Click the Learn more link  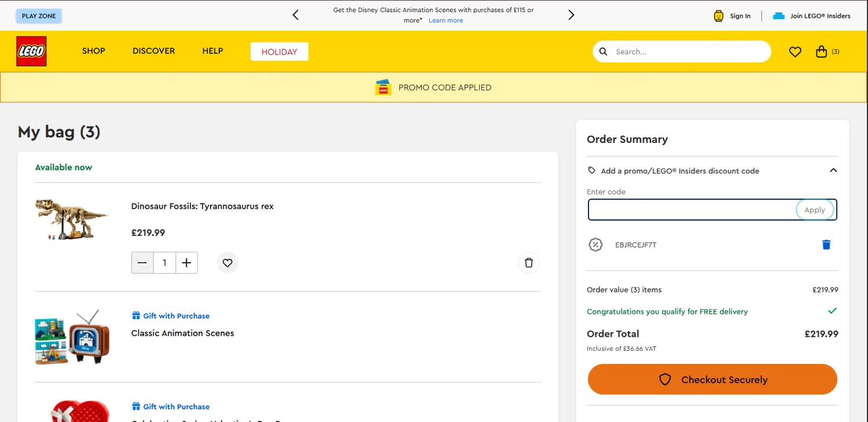click(446, 20)
